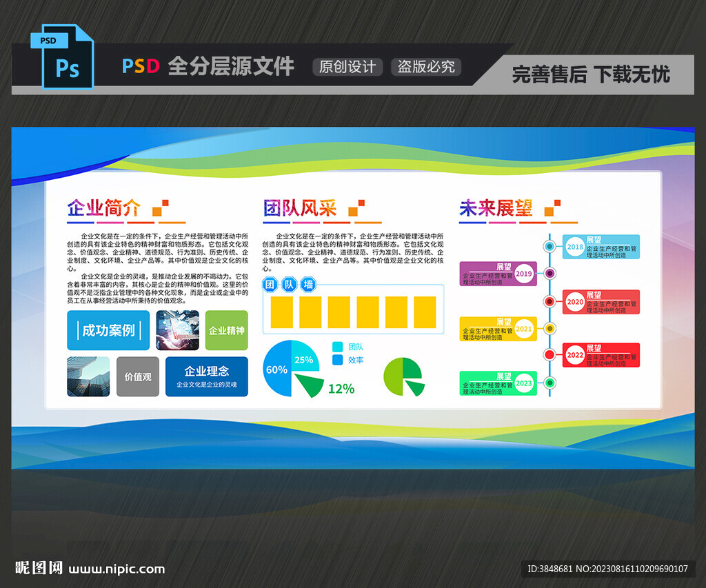Click the 企业简介 heading
The height and width of the screenshot is (588, 706).
pyautogui.click(x=104, y=208)
